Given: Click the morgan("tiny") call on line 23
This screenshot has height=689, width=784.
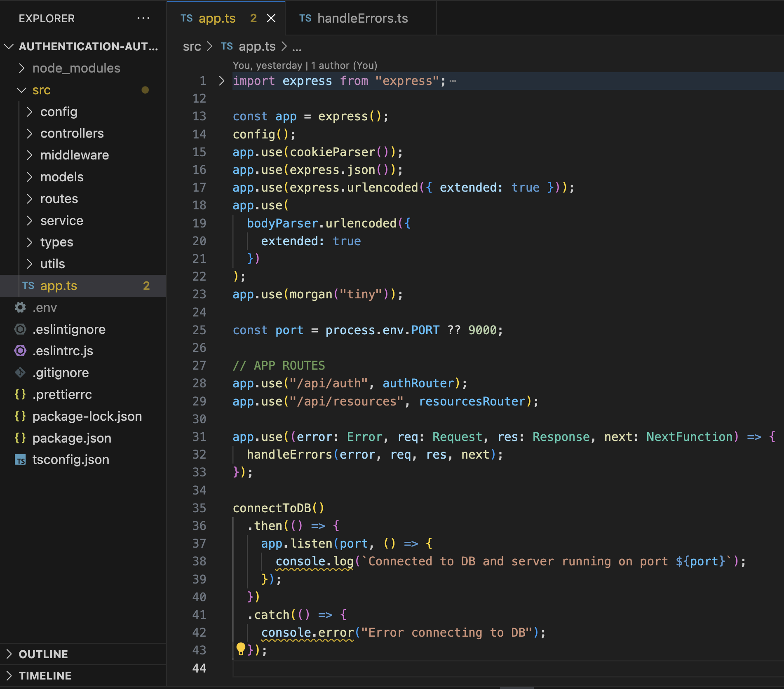Looking at the screenshot, I should (339, 295).
